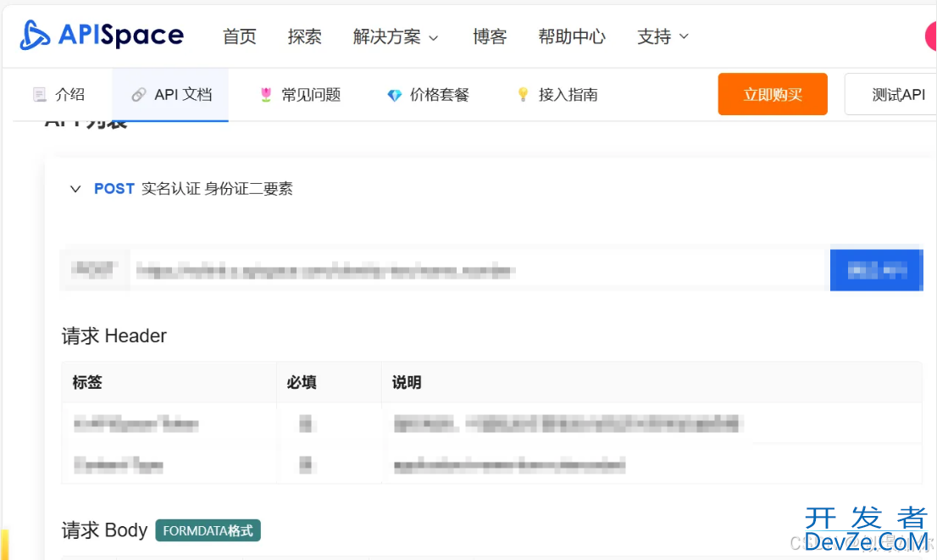Click the APISpace logo
Viewport: 937px width, 560px height.
click(102, 35)
